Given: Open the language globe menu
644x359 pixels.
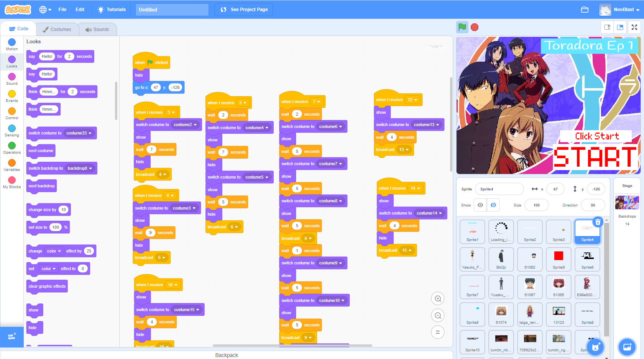Looking at the screenshot, I should coord(45,10).
